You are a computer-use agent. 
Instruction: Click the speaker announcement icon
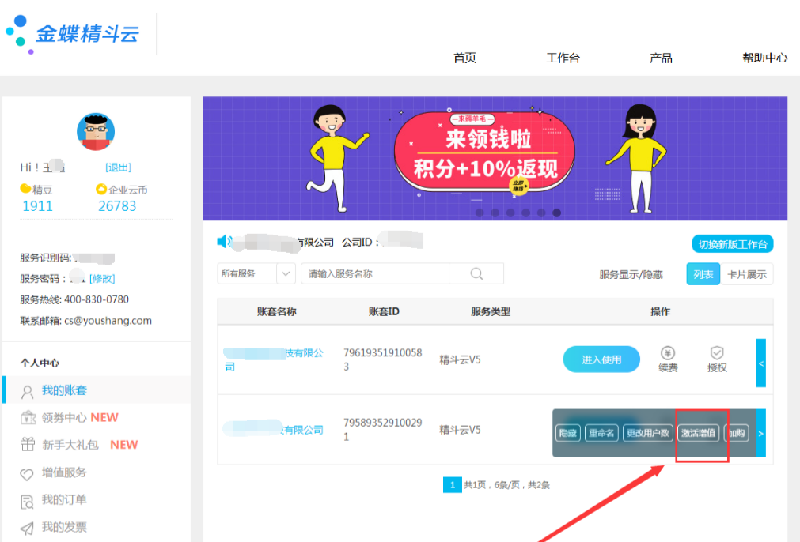pos(225,241)
